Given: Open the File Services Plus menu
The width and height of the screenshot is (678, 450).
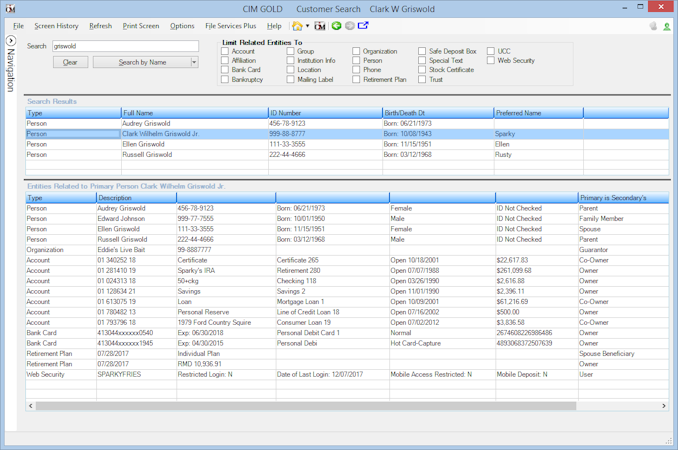Looking at the screenshot, I should [x=230, y=26].
